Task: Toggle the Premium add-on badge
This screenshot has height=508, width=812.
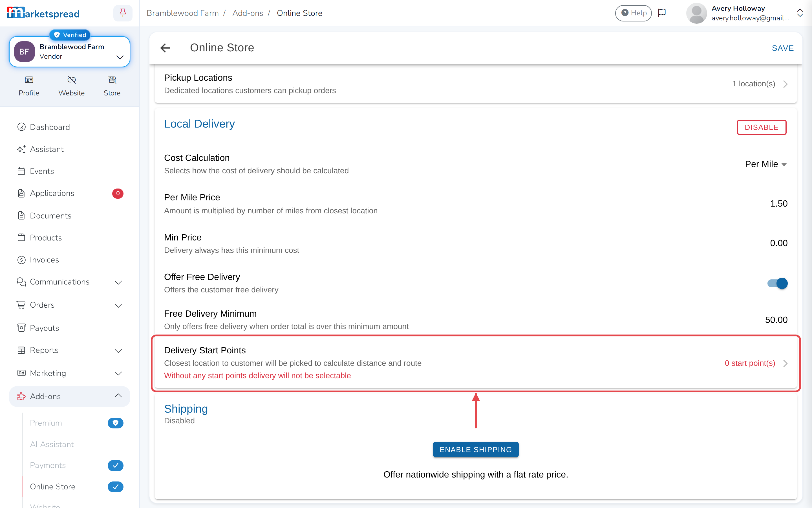Action: [115, 423]
